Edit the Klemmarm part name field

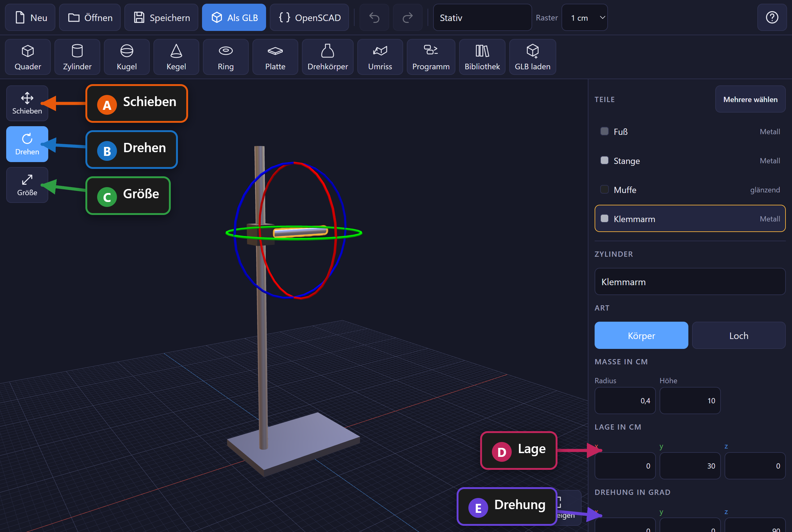690,281
